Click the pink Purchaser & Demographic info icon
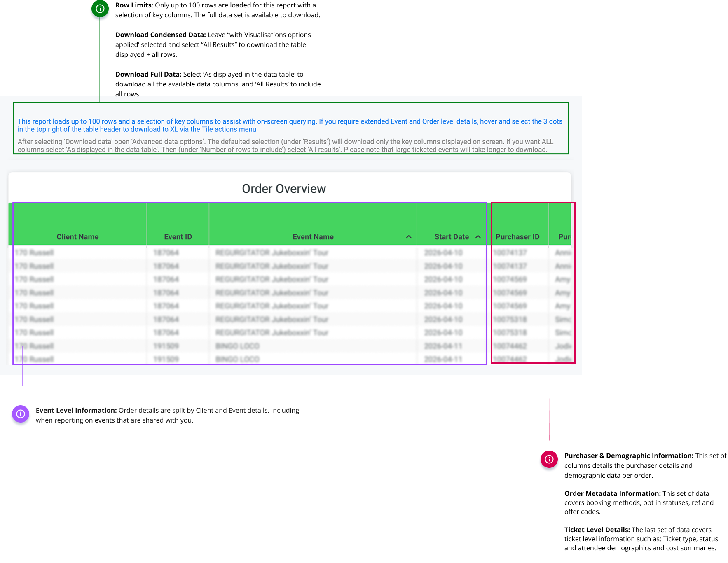The image size is (728, 563). [x=549, y=459]
